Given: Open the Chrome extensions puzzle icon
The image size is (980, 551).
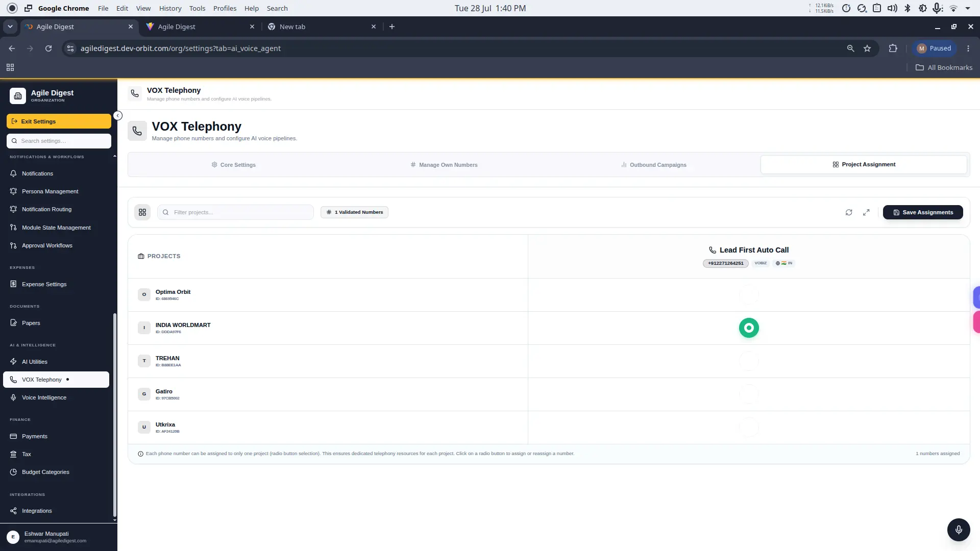Looking at the screenshot, I should [x=893, y=48].
